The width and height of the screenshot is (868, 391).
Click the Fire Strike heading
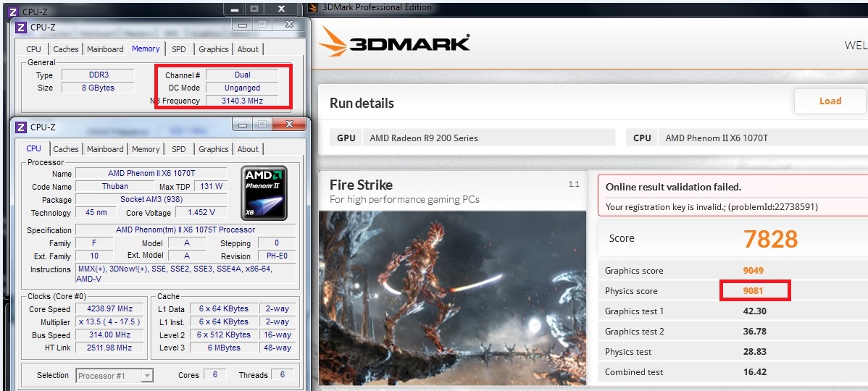(361, 185)
